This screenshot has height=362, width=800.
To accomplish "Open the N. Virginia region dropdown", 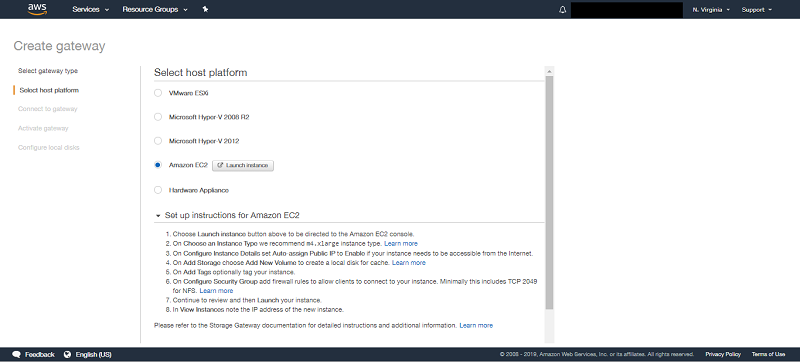I will pos(711,10).
